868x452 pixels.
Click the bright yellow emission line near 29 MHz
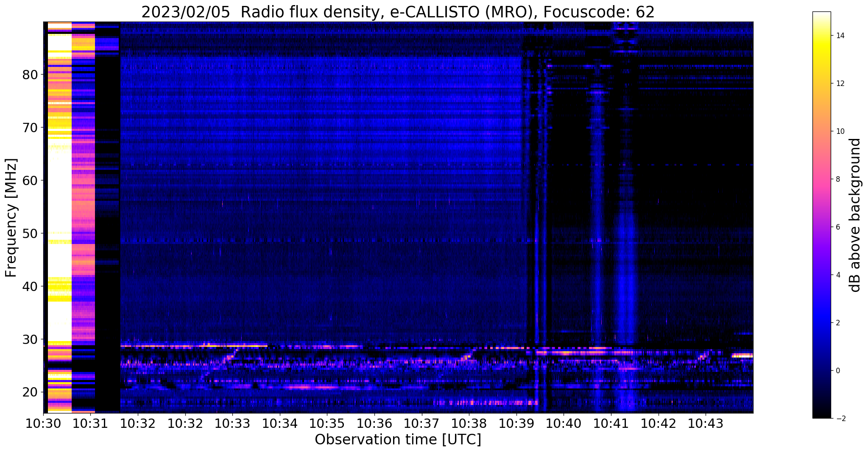coord(194,346)
